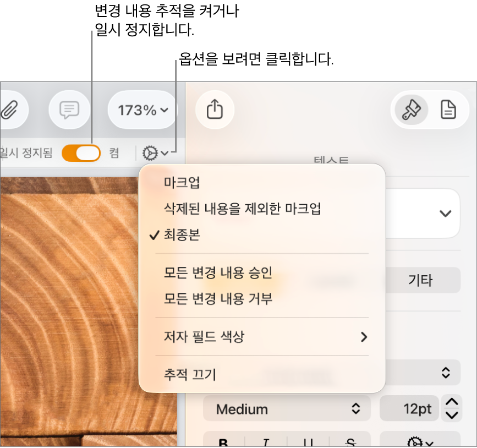Viewport: 477px width, 448px height.
Task: Open the Document sidebar icon
Action: tap(448, 110)
